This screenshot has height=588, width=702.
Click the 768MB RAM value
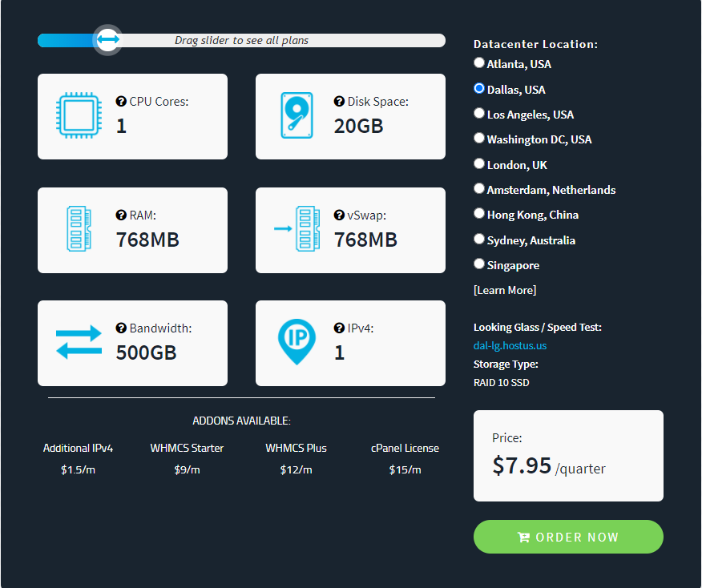[x=147, y=240]
